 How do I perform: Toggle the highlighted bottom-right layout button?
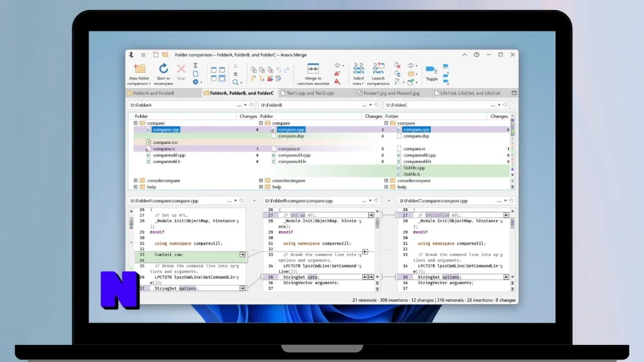222,78
